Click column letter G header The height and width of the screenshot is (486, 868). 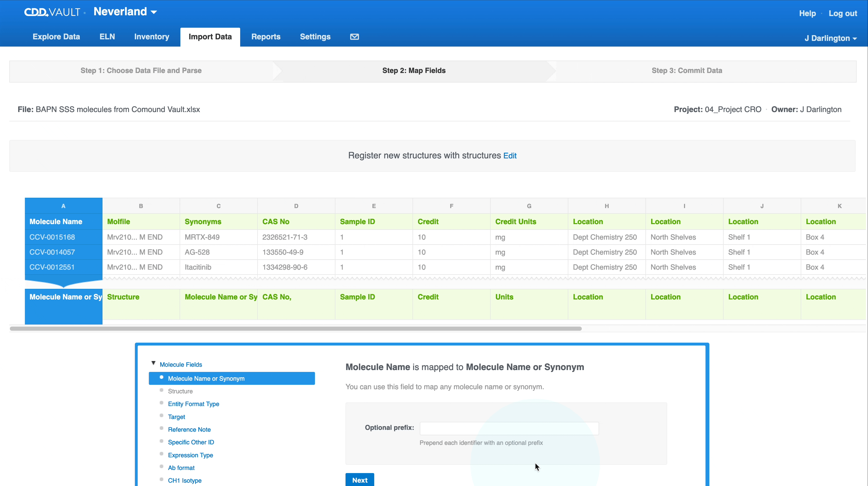pyautogui.click(x=529, y=206)
